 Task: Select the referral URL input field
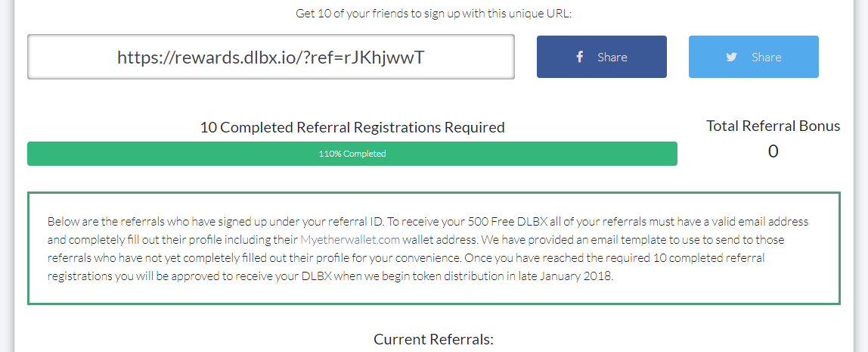coord(271,57)
